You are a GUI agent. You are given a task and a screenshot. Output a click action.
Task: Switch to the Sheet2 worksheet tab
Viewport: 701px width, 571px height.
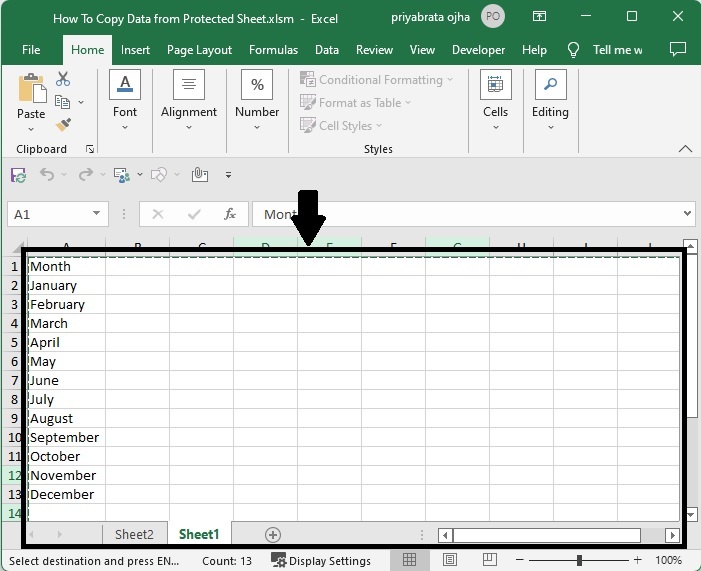(134, 535)
